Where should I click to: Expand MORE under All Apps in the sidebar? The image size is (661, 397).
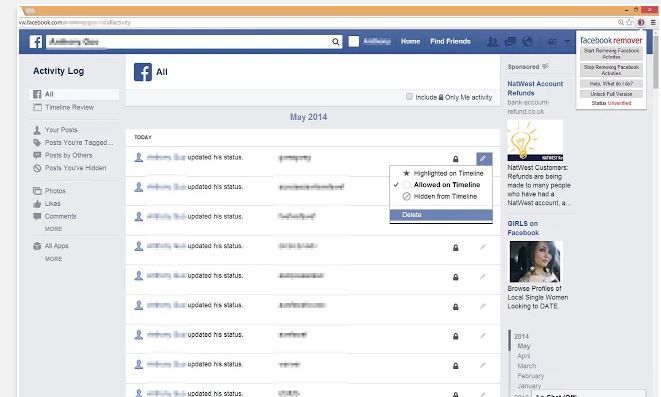click(x=54, y=259)
